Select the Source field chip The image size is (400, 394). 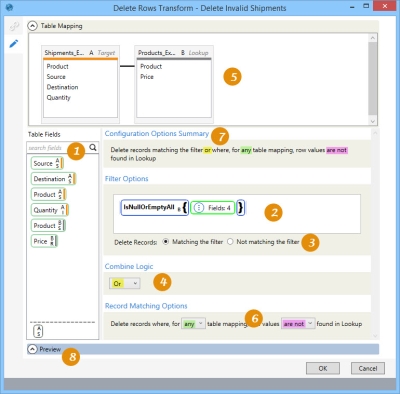47,163
